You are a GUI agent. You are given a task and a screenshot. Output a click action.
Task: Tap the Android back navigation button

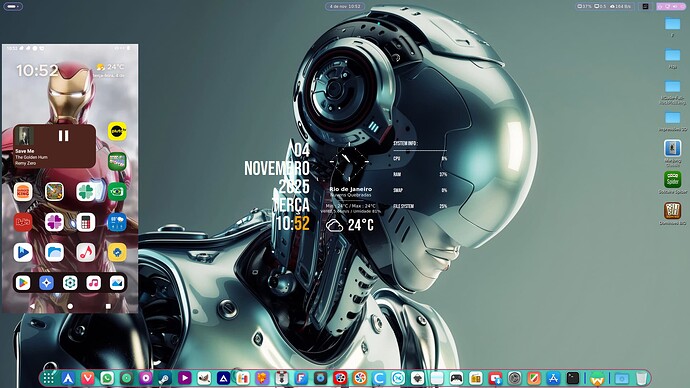tap(32, 306)
